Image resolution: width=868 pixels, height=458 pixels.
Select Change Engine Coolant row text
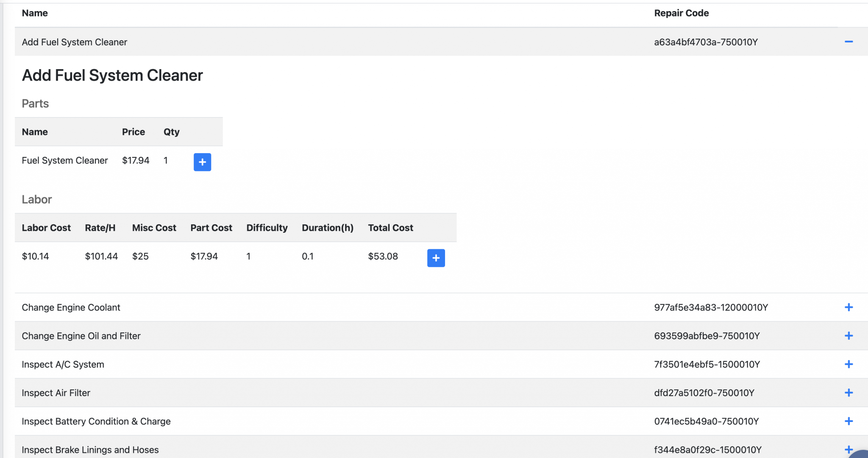[71, 307]
